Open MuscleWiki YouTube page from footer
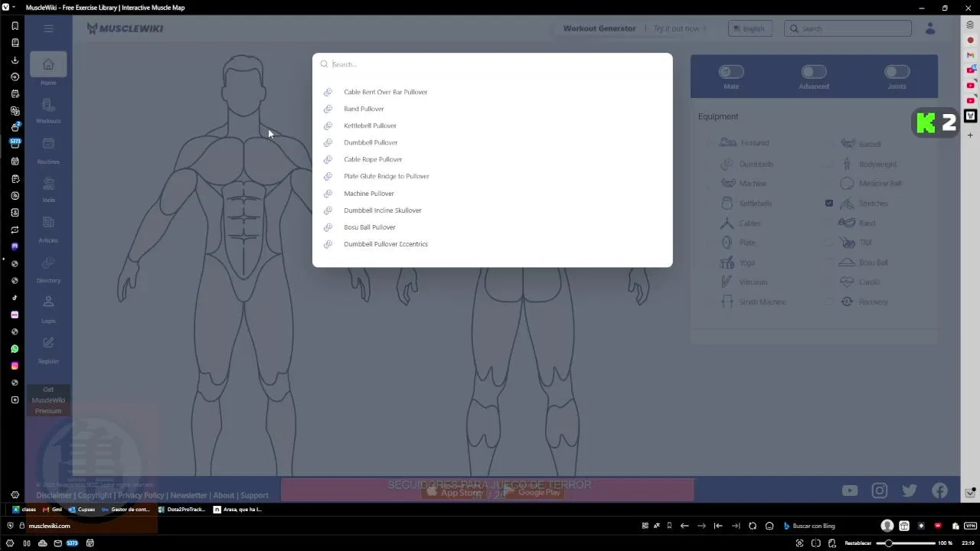This screenshot has height=551, width=980. (850, 491)
